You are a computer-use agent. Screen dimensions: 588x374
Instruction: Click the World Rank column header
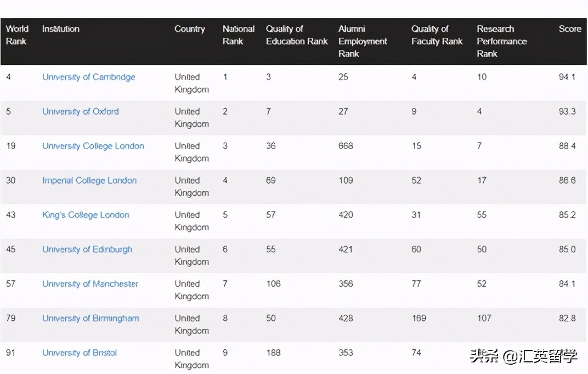17,35
